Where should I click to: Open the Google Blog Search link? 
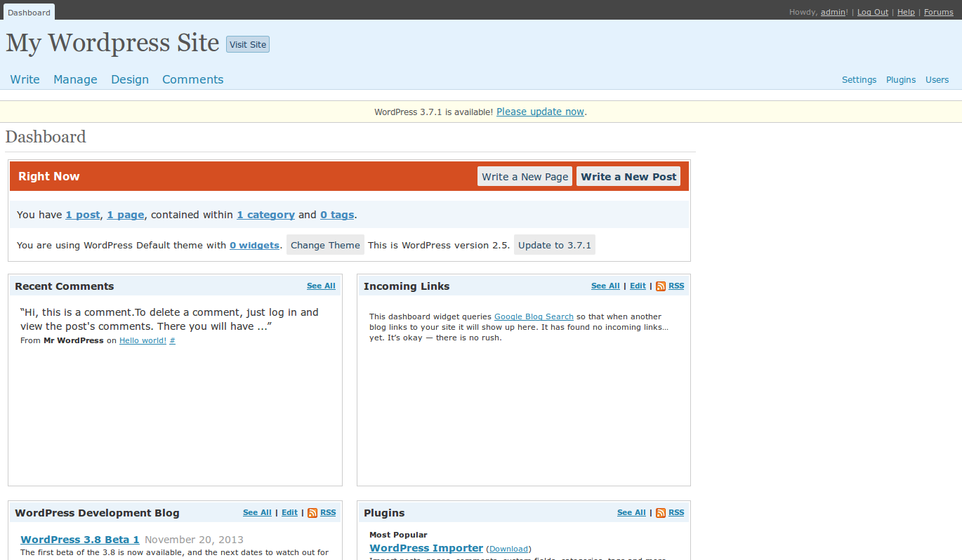coord(534,316)
